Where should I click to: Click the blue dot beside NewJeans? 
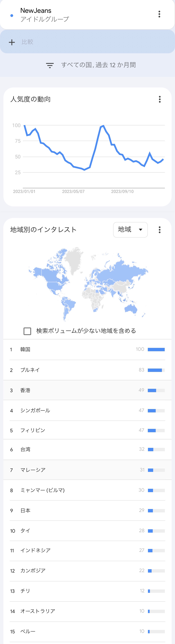[12, 15]
